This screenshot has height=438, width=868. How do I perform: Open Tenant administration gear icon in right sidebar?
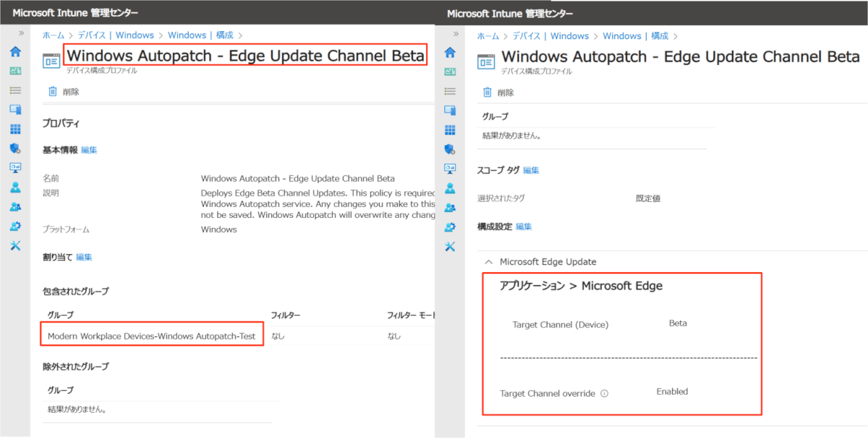pos(450,227)
